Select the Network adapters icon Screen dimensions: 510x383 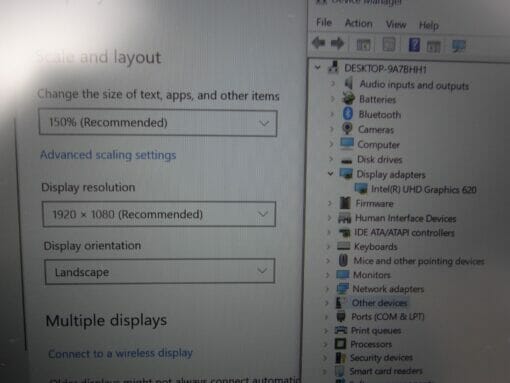point(342,288)
